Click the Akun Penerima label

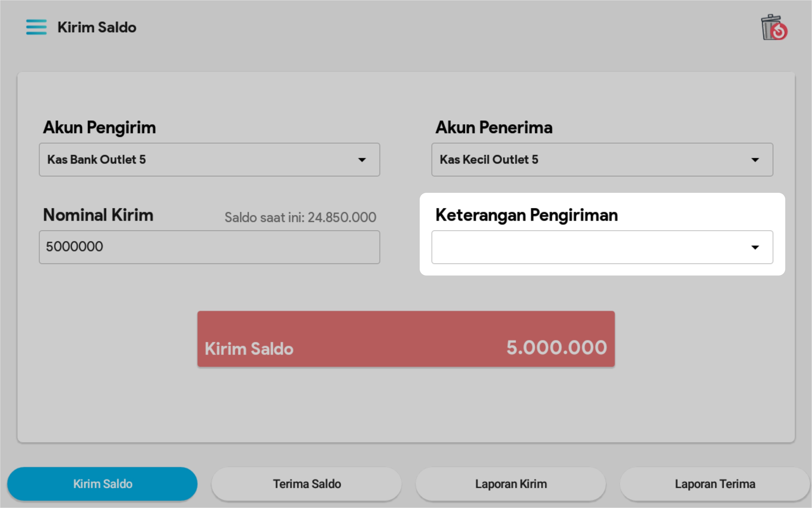tap(494, 128)
